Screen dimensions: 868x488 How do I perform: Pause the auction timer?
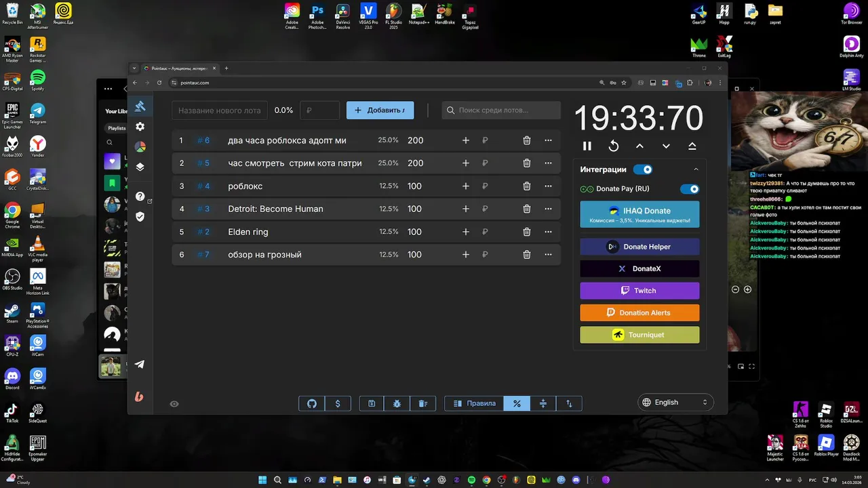[587, 146]
